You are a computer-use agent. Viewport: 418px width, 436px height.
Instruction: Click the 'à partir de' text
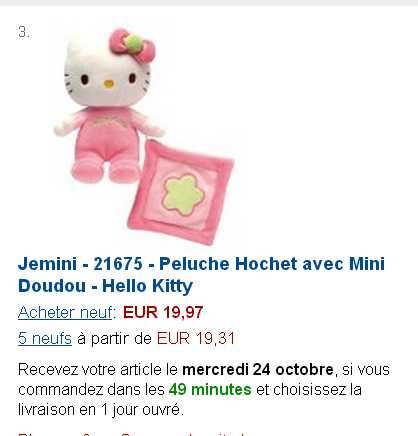[114, 338]
